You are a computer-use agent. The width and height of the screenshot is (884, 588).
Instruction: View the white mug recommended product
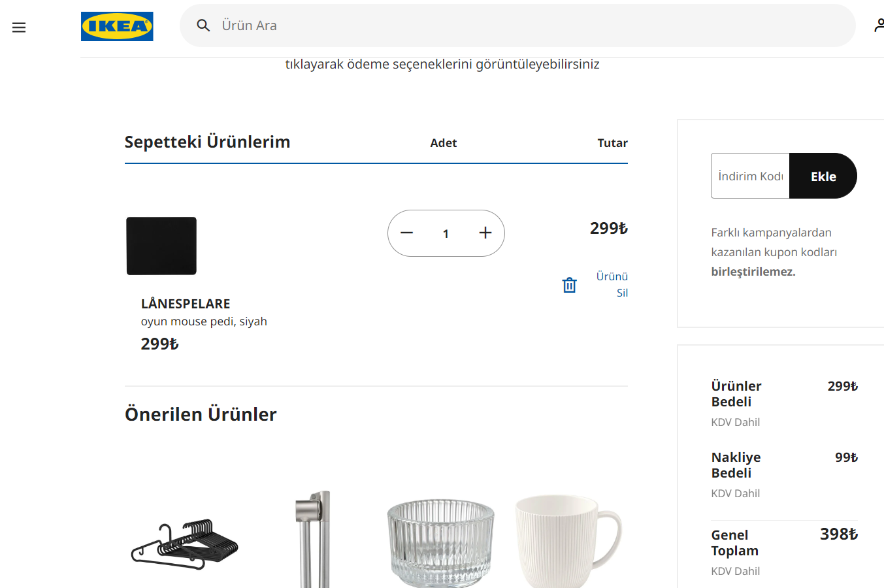[568, 541]
